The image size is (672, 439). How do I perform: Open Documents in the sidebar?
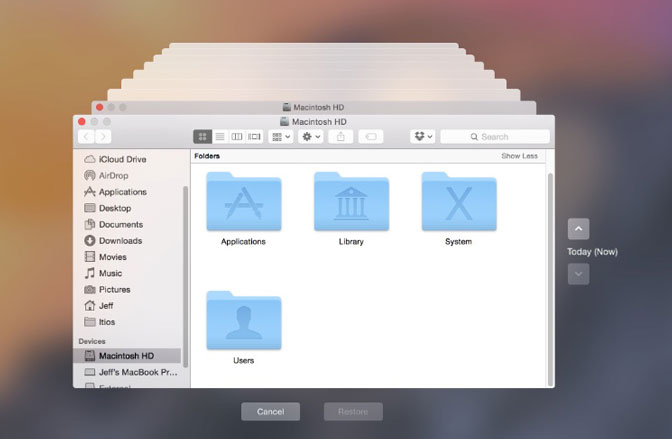pos(127,224)
